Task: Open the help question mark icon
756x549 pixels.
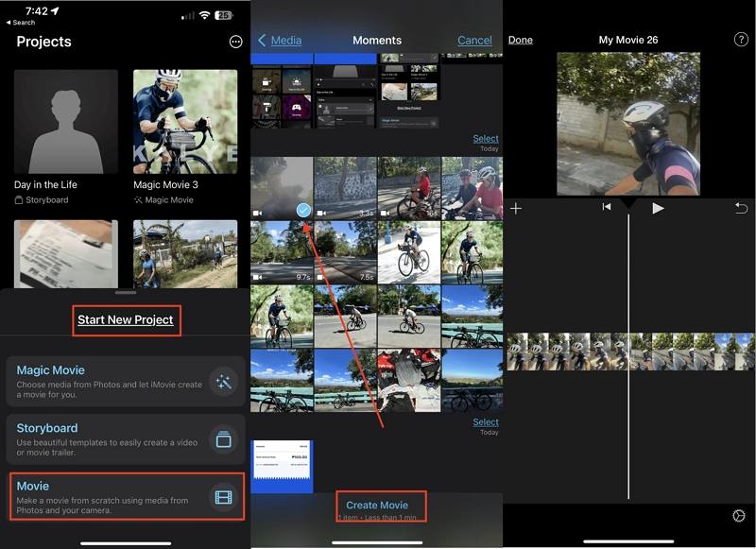Action: coord(741,40)
